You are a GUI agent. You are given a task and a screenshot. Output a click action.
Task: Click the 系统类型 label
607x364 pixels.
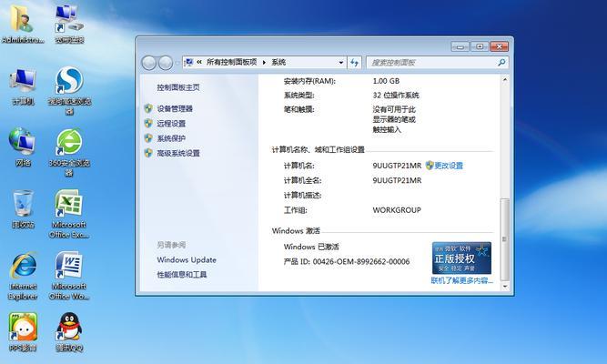coord(298,95)
